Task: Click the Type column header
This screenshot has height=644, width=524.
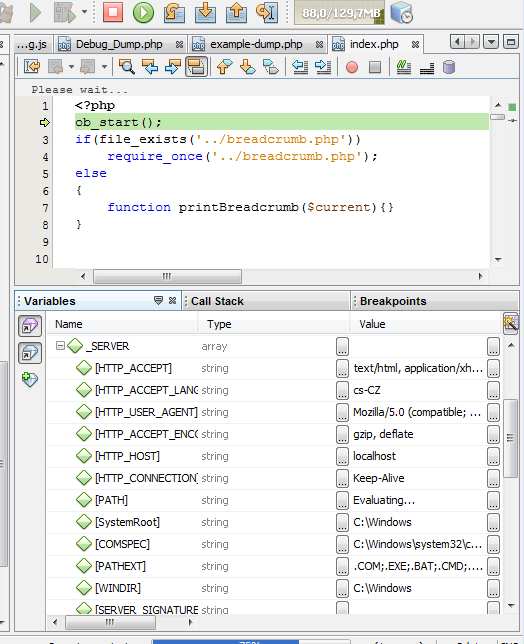Action: click(x=274, y=324)
